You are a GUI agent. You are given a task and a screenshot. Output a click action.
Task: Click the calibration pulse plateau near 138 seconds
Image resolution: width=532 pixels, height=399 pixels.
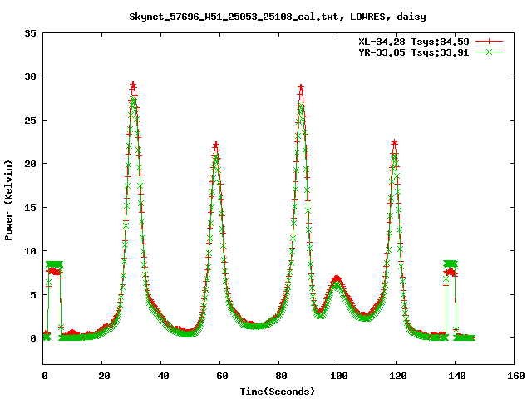pyautogui.click(x=451, y=264)
